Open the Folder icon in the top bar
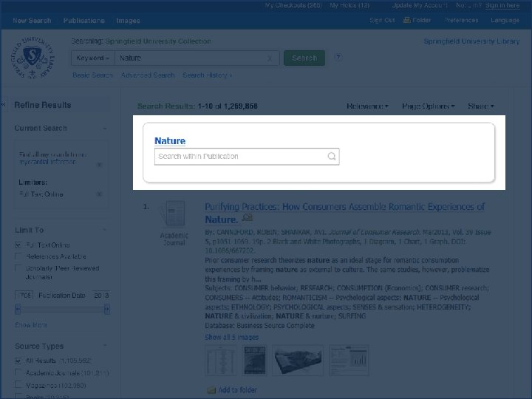Viewport: 532px width, 399px height. pyautogui.click(x=406, y=21)
